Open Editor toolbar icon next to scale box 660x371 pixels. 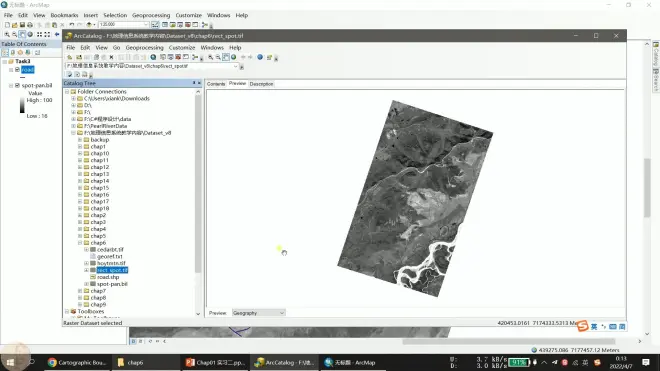155,25
